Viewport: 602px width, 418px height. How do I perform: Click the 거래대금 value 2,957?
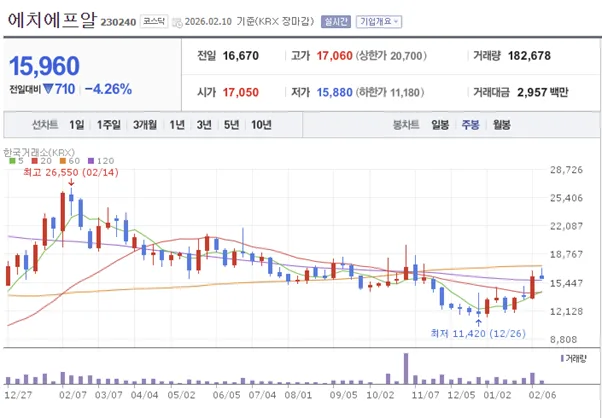pos(531,93)
